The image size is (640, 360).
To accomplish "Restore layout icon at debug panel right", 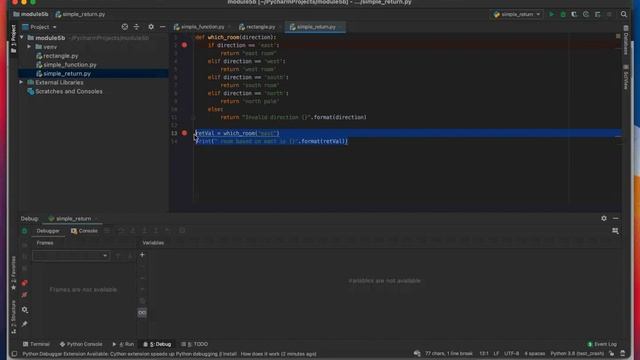I will point(615,231).
